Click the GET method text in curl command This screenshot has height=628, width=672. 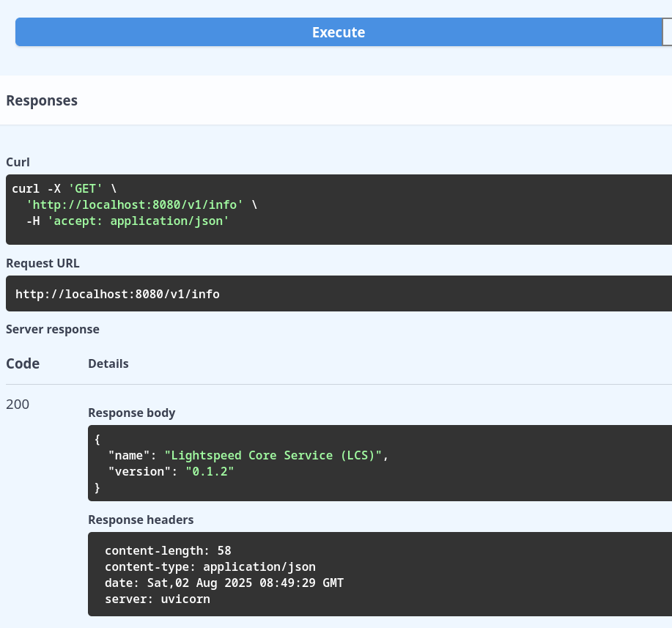click(86, 188)
